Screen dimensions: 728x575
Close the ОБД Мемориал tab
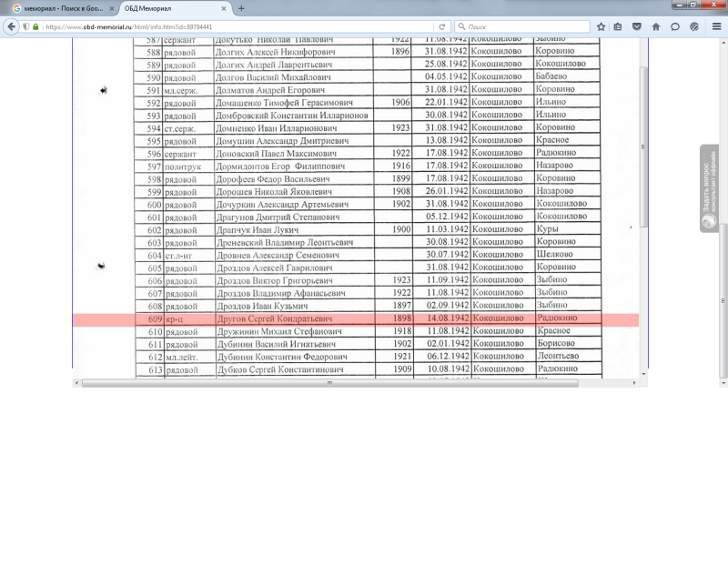tap(225, 7)
